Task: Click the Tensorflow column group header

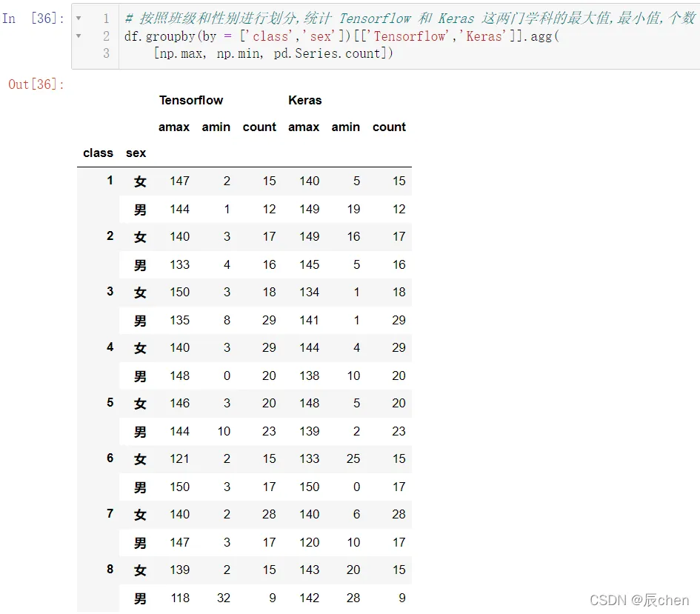Action: (191, 101)
